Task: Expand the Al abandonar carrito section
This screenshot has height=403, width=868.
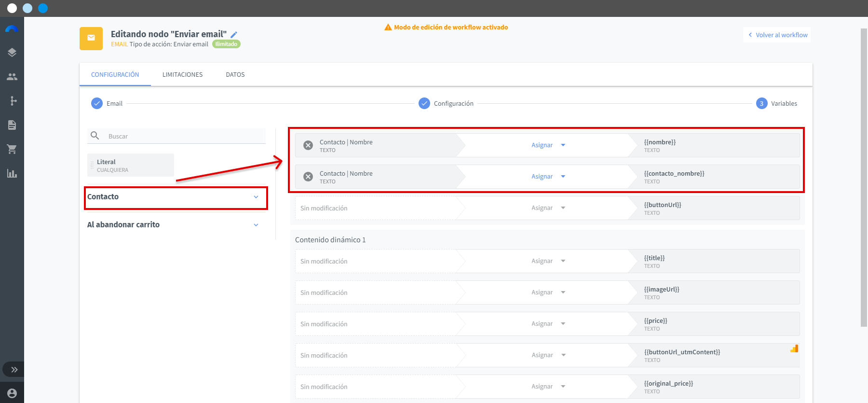Action: [x=176, y=225]
